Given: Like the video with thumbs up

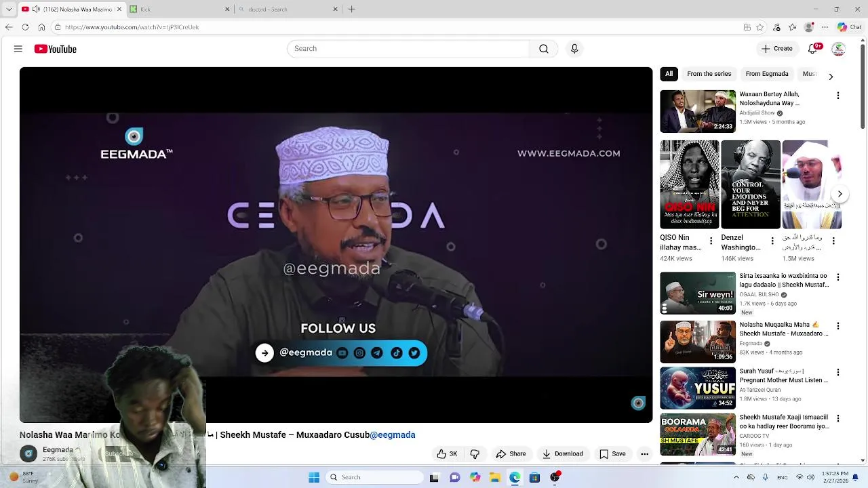Looking at the screenshot, I should tap(447, 454).
